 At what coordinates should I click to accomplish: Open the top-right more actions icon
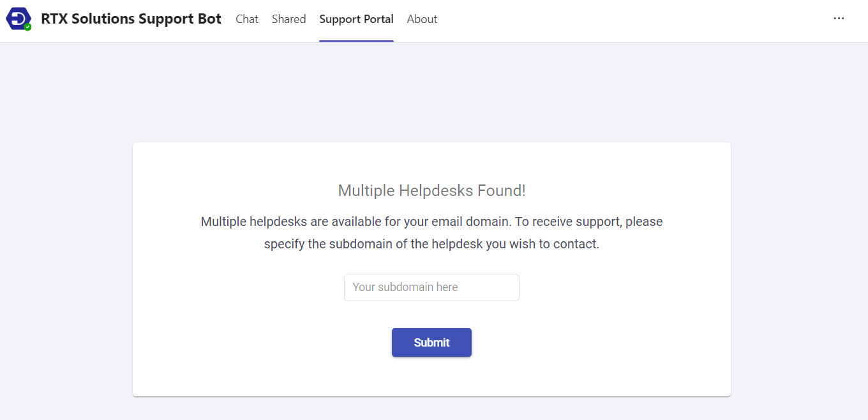[x=839, y=18]
